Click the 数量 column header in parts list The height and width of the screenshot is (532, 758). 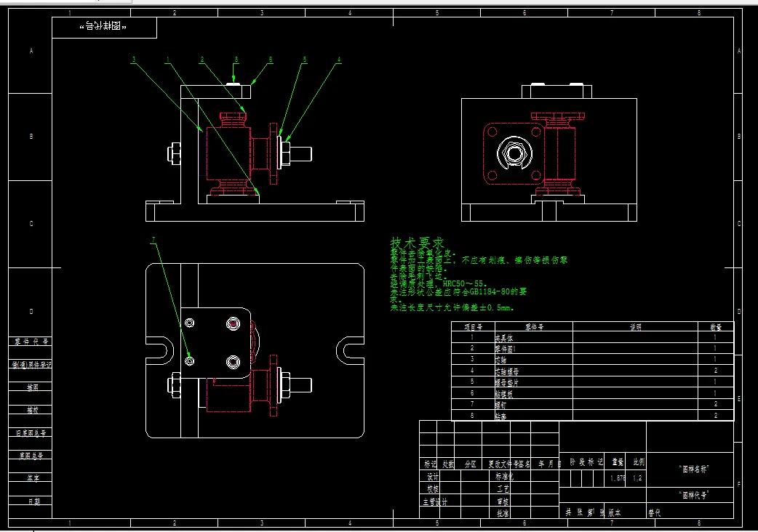pyautogui.click(x=716, y=327)
